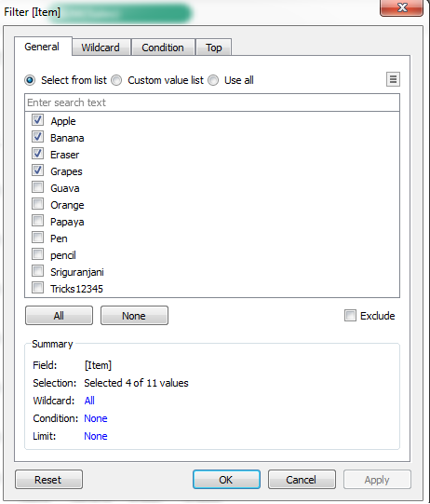
Task: Focus the Enter search text field
Action: click(212, 102)
